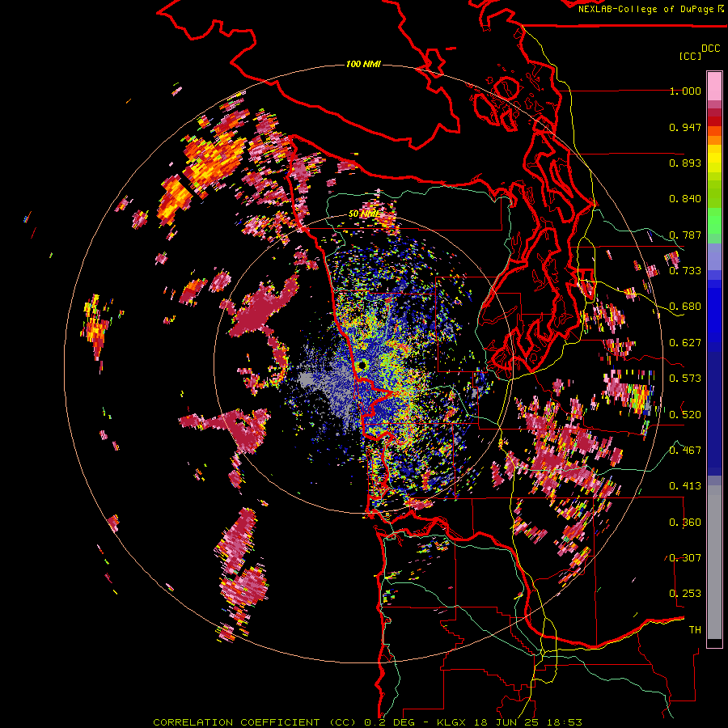
Task: Click the 0.360 color scale label
Action: pyautogui.click(x=685, y=523)
